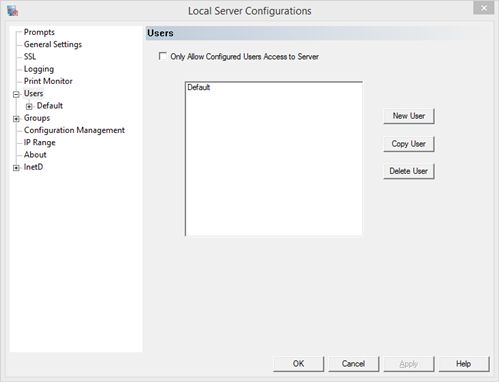Select Prompts in the settings tree
The height and width of the screenshot is (382, 499).
[39, 32]
